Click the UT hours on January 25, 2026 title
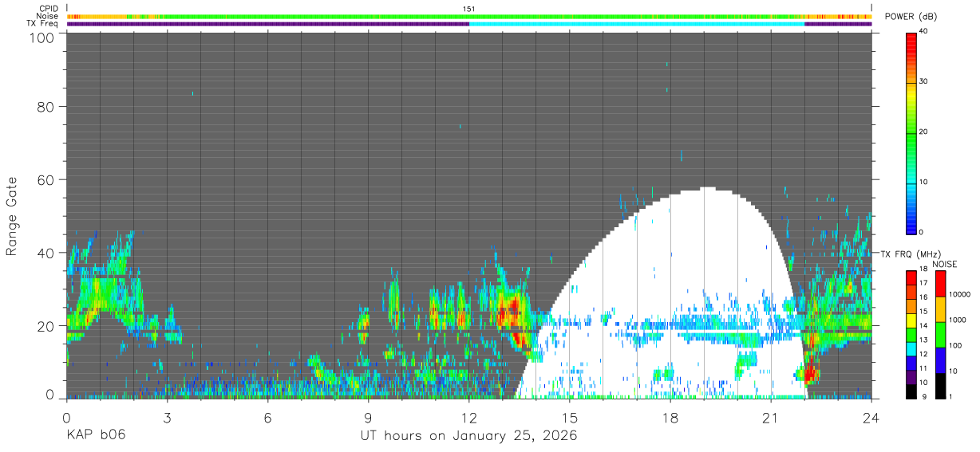This screenshot has width=980, height=452. (x=469, y=436)
